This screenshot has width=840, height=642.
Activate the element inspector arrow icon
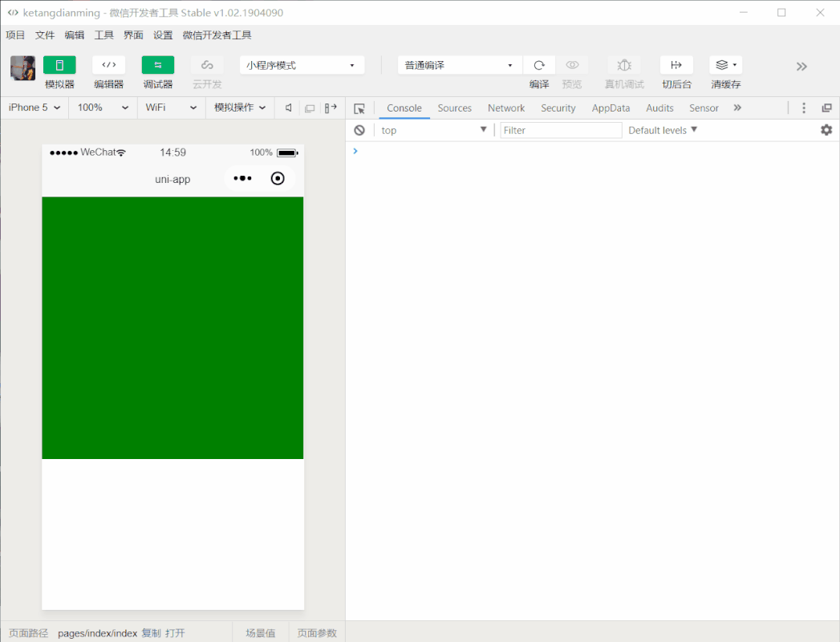click(x=359, y=109)
